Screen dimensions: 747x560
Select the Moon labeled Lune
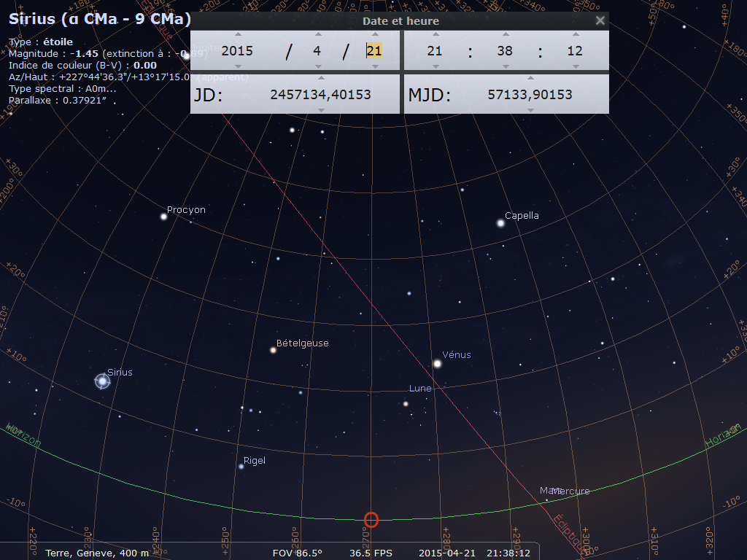pyautogui.click(x=406, y=403)
